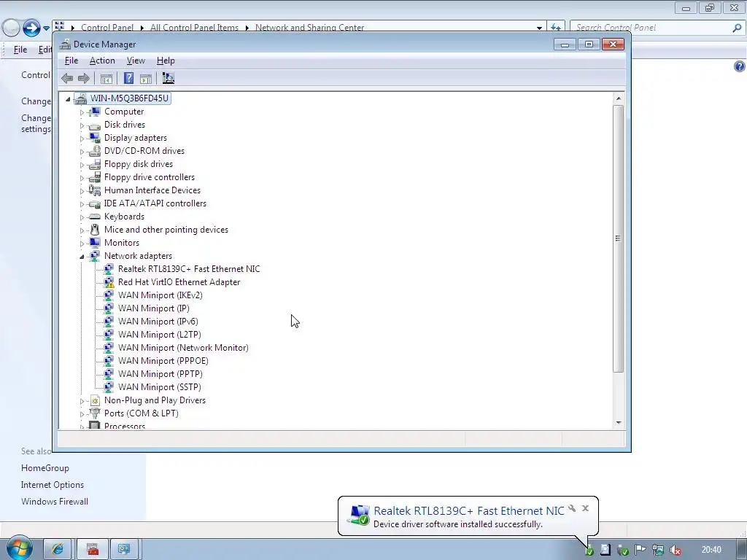Click Scan for hardware changes icon
Image resolution: width=747 pixels, height=560 pixels.
coord(169,78)
